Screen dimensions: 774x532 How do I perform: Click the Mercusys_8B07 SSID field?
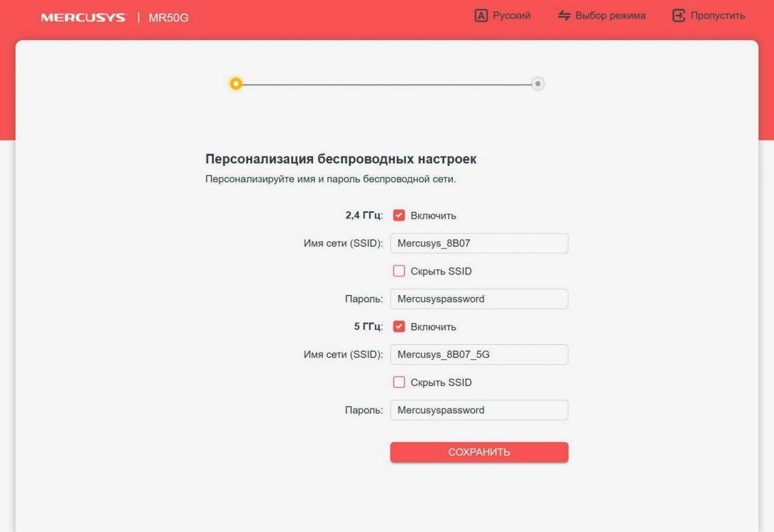point(479,243)
